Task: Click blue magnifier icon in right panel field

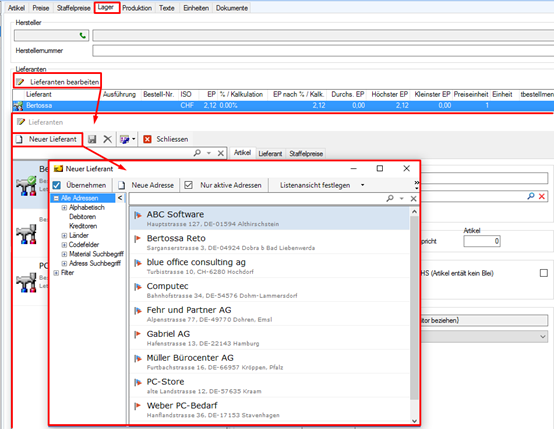Action: (x=531, y=196)
